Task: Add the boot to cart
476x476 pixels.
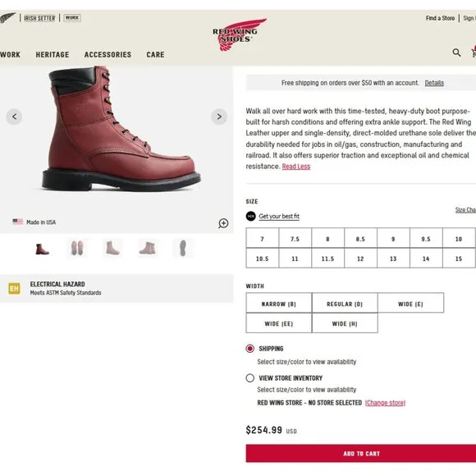Action: 361,454
